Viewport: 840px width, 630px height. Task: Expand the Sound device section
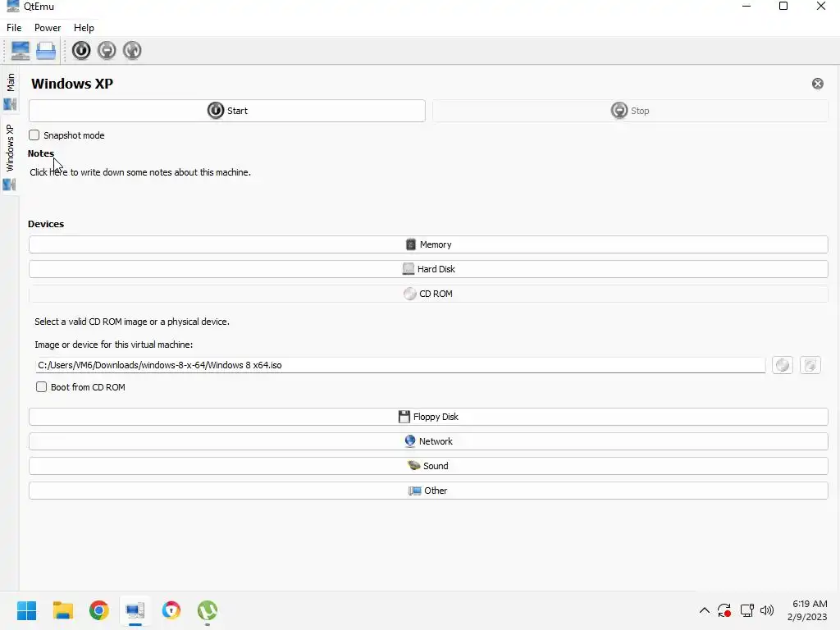point(428,466)
